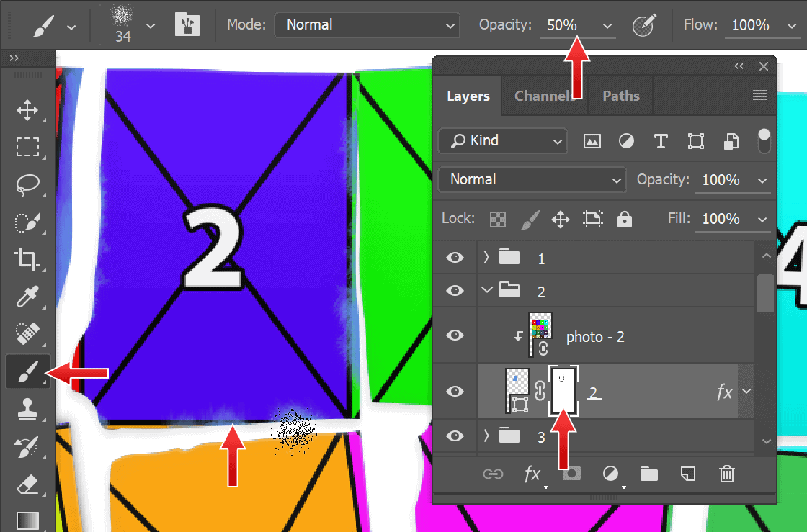The image size is (807, 532).
Task: Open the Layers panel menu
Action: coord(759,95)
